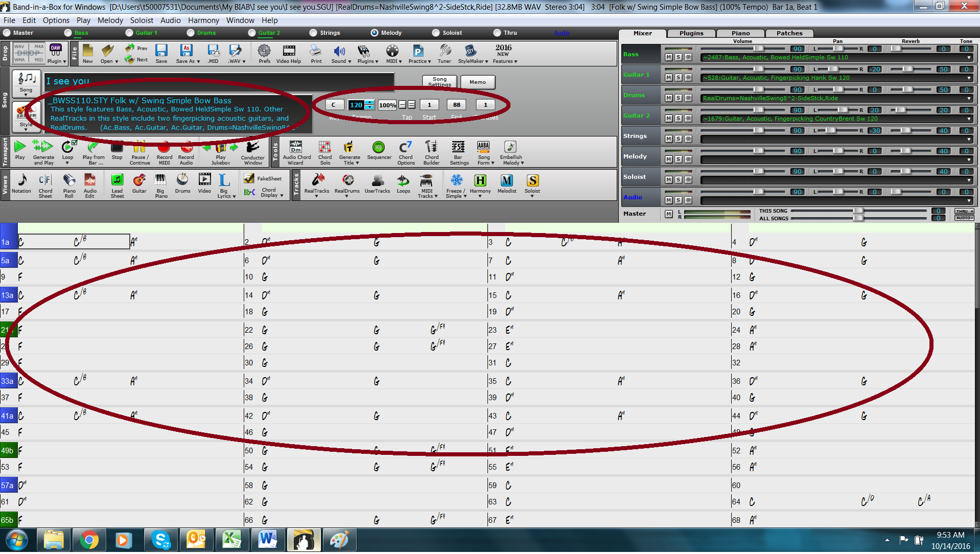Click the Play icon in Transport
This screenshot has width=980, height=554.
[19, 151]
